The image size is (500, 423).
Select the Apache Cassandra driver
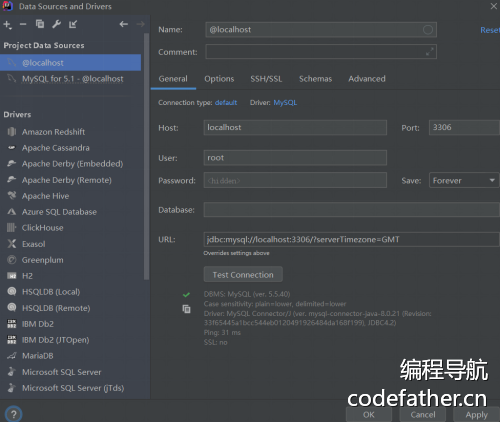[x=55, y=148]
